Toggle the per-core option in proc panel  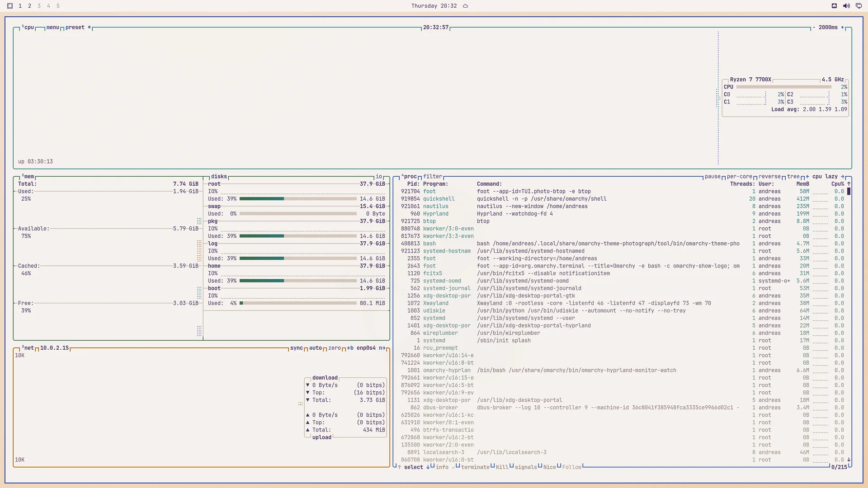coord(740,177)
